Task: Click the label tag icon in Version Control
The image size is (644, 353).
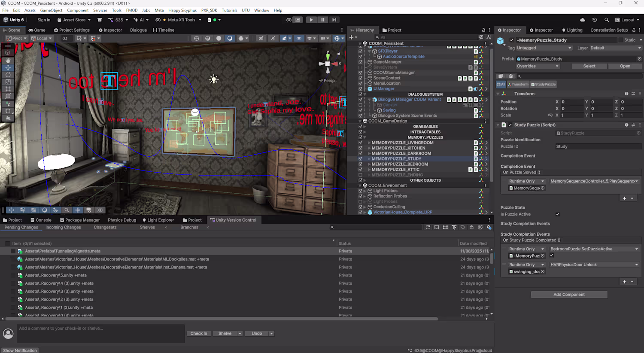Action: point(463,227)
